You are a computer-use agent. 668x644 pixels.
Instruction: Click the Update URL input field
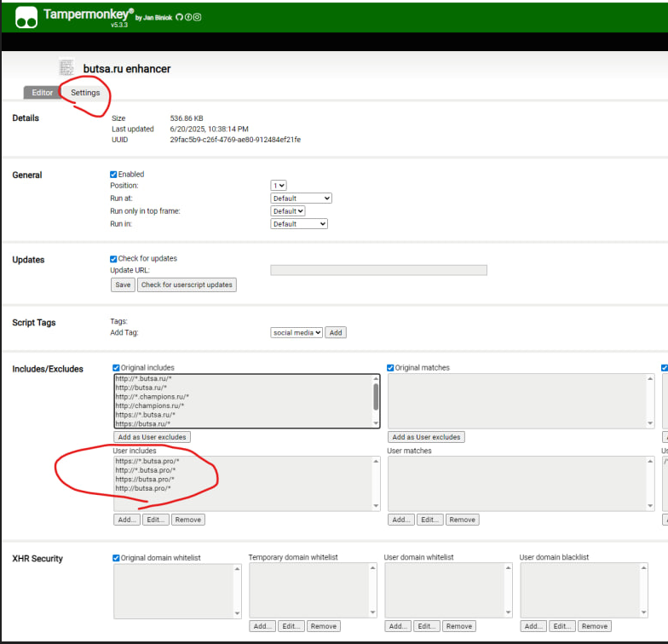(378, 270)
